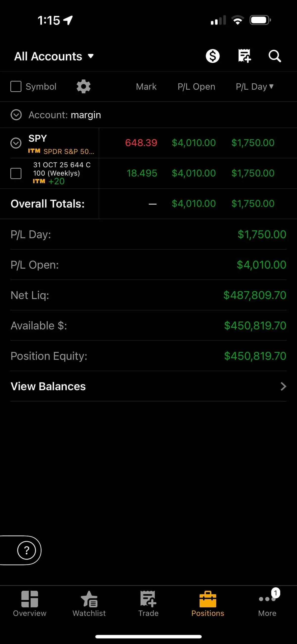Tap the Net Liq value row
Viewport: 297px width, 644px height.
pyautogui.click(x=148, y=295)
